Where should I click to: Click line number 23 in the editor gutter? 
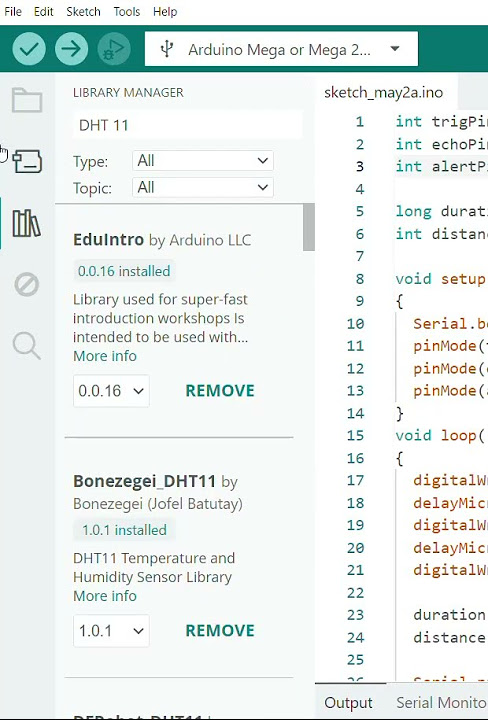click(355, 615)
